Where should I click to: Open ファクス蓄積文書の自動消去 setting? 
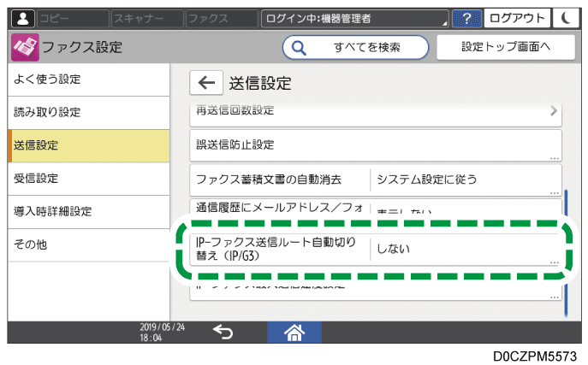[376, 180]
